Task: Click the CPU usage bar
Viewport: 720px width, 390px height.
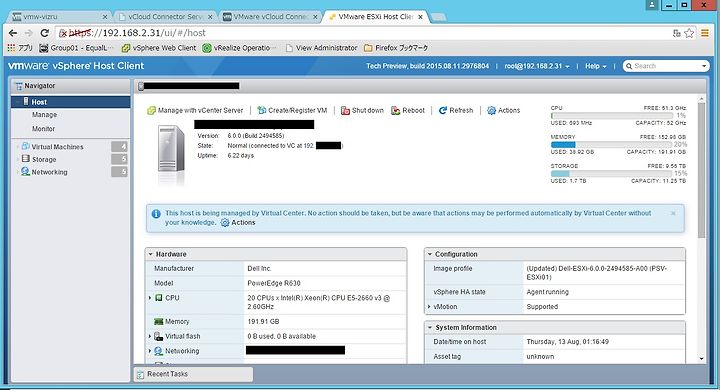Action: (612, 115)
